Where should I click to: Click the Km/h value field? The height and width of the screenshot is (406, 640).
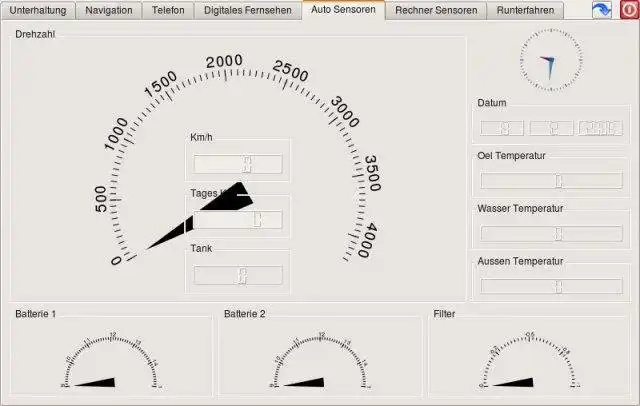tap(238, 164)
